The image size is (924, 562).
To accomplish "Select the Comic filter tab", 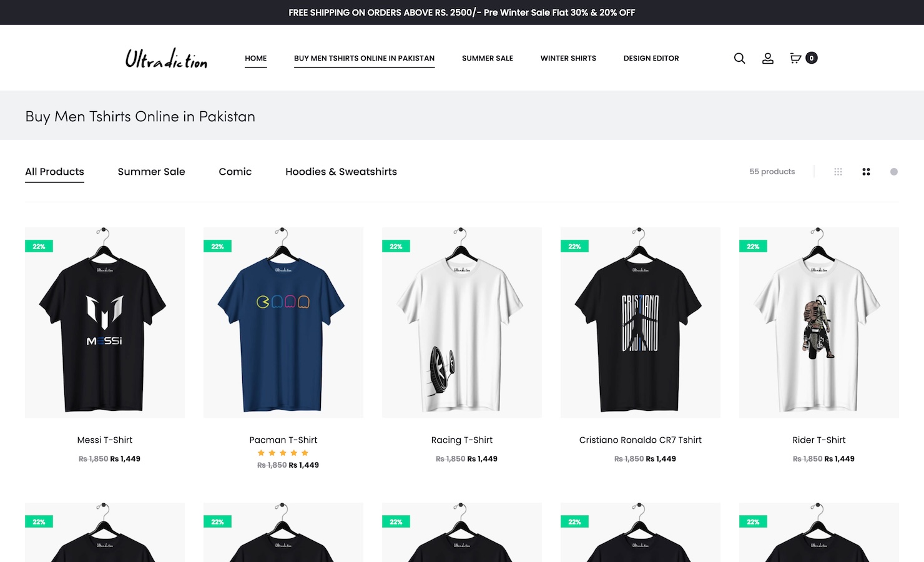I will 235,172.
